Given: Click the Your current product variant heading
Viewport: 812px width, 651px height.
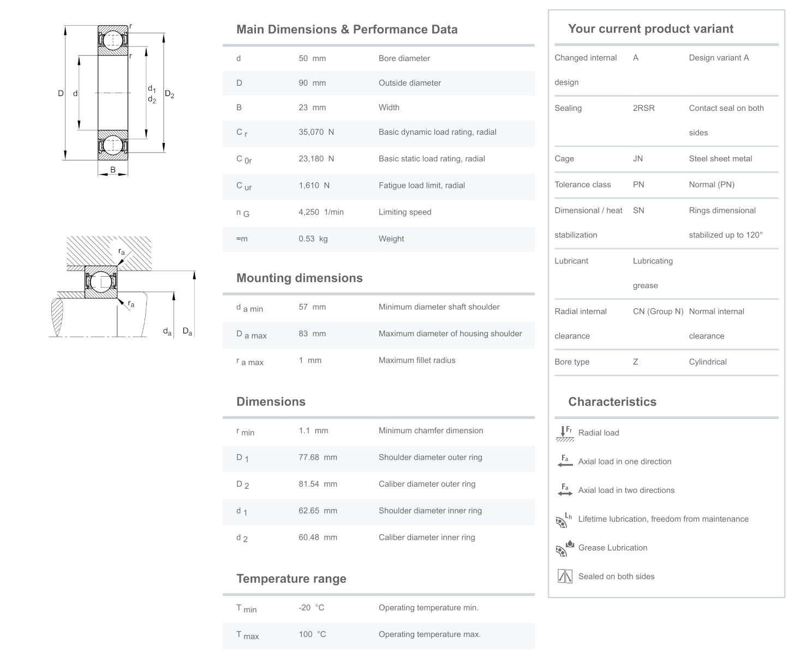Looking at the screenshot, I should (x=650, y=29).
